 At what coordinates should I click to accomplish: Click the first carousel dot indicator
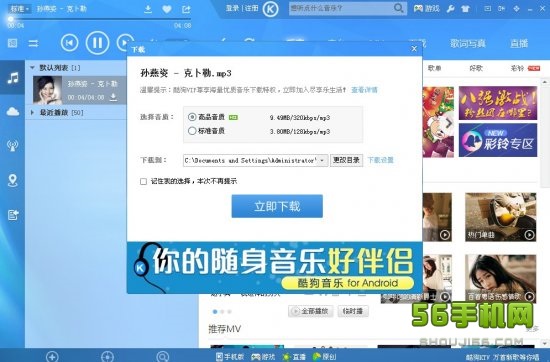(x=215, y=311)
